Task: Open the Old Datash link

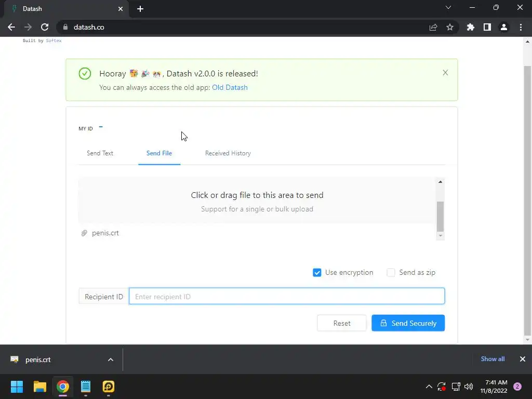Action: (230, 87)
